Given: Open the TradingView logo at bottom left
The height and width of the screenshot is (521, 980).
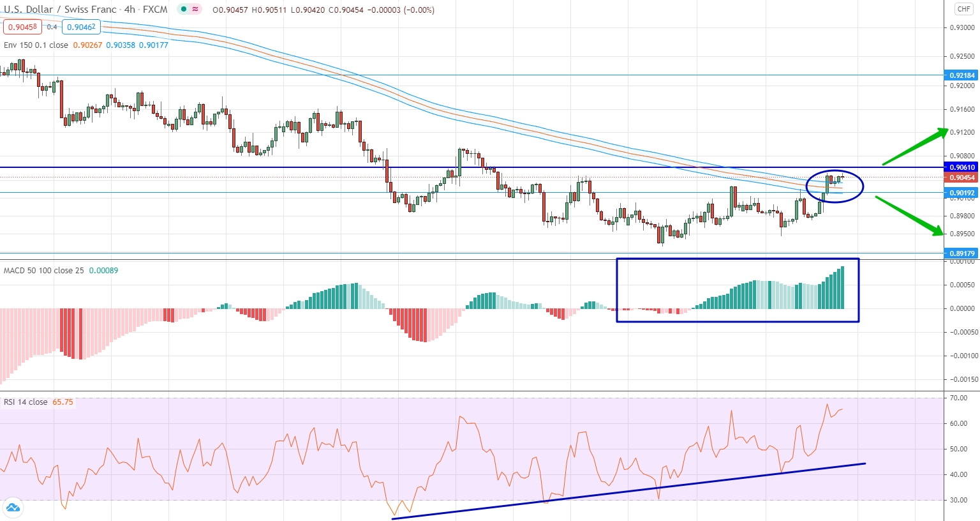Looking at the screenshot, I should click(x=12, y=508).
